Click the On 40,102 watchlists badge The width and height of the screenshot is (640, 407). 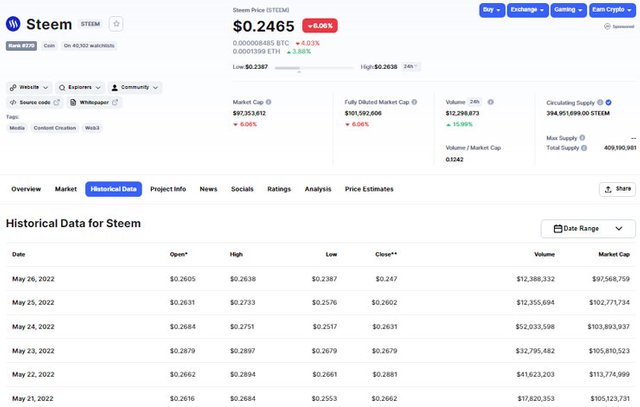coord(89,46)
